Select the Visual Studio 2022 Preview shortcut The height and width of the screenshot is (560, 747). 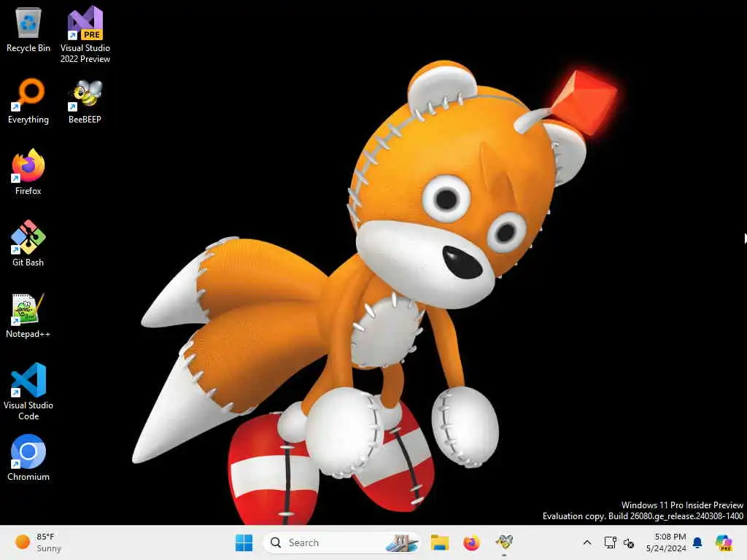pyautogui.click(x=85, y=34)
